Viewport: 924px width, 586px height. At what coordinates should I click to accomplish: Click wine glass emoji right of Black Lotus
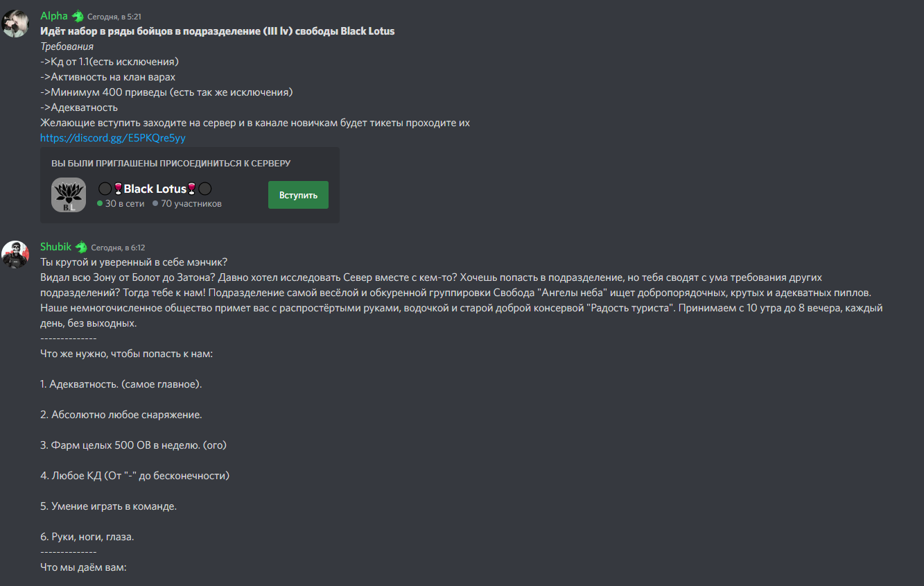pyautogui.click(x=192, y=189)
